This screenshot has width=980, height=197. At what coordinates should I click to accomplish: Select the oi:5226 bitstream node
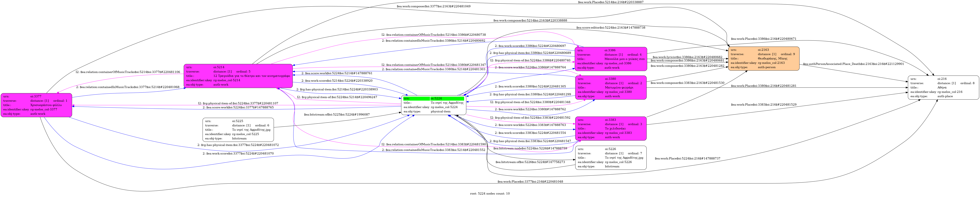(x=611, y=157)
